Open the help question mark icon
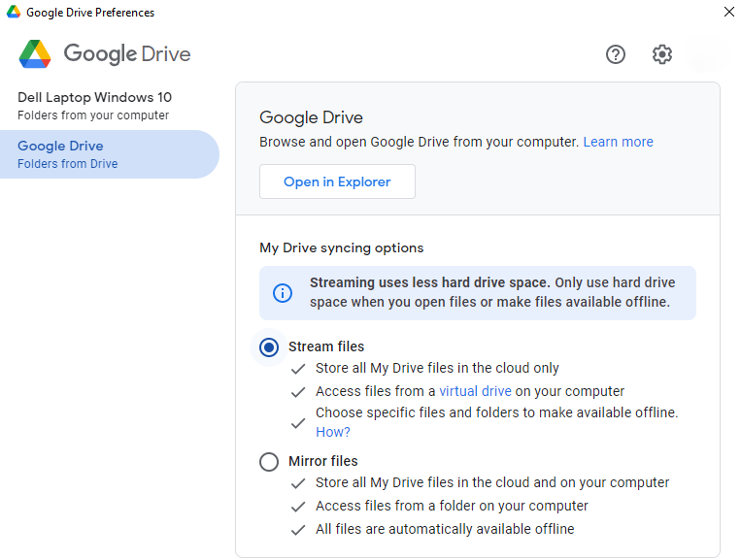 (616, 54)
